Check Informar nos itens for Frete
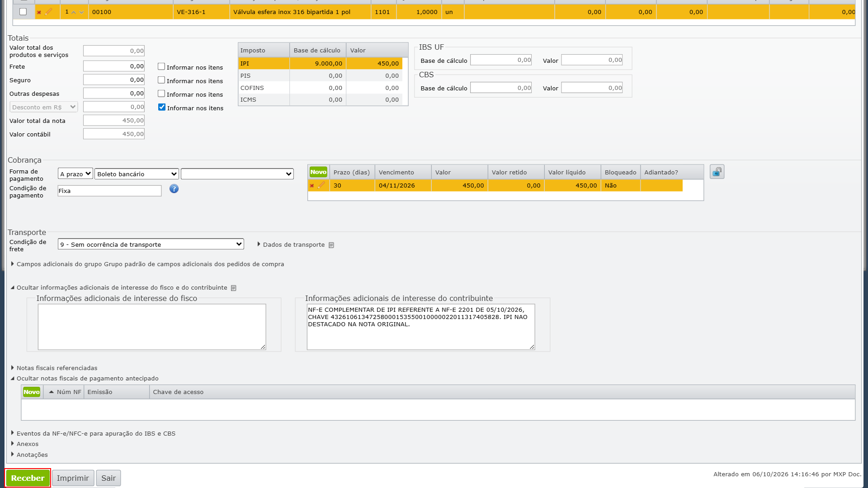 click(161, 66)
